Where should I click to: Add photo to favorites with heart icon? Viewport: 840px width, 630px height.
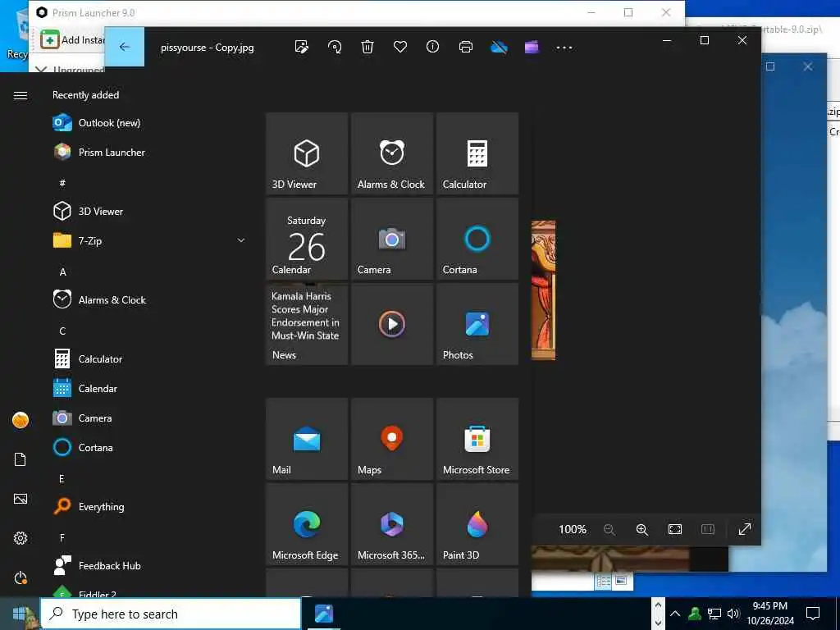400,47
